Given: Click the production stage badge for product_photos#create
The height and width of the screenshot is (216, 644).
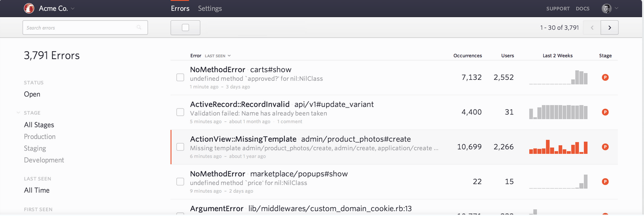Looking at the screenshot, I should tap(605, 147).
